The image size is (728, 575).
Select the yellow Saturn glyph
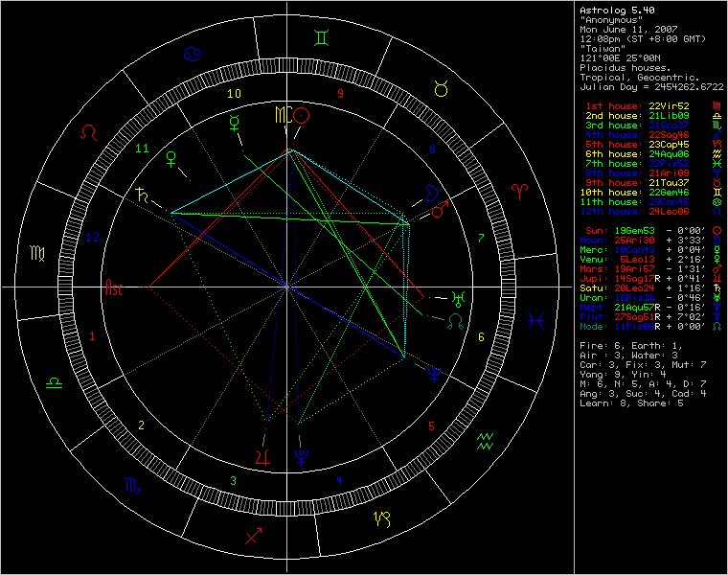pyautogui.click(x=142, y=196)
